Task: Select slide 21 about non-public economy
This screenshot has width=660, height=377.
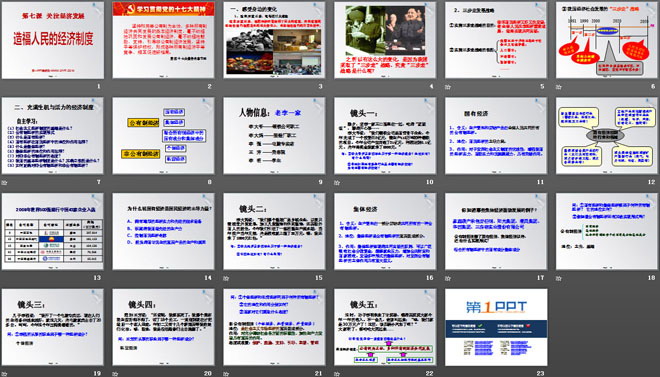Action: [274, 327]
